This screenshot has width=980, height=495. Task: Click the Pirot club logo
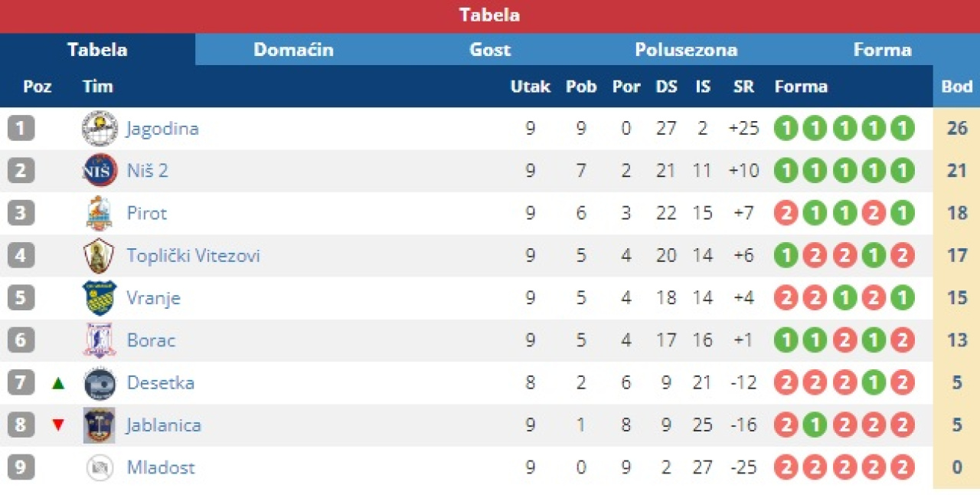pos(100,213)
